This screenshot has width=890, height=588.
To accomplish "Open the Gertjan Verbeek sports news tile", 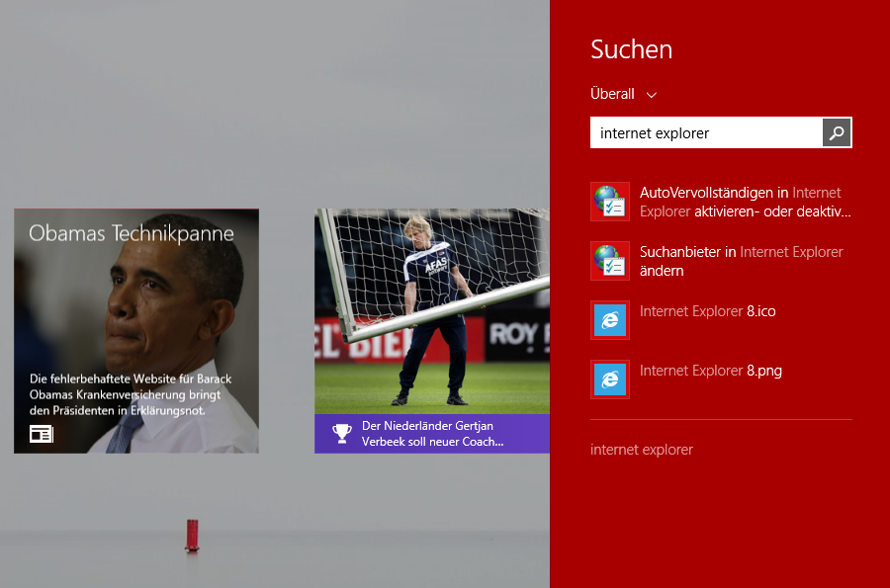I will [x=432, y=331].
